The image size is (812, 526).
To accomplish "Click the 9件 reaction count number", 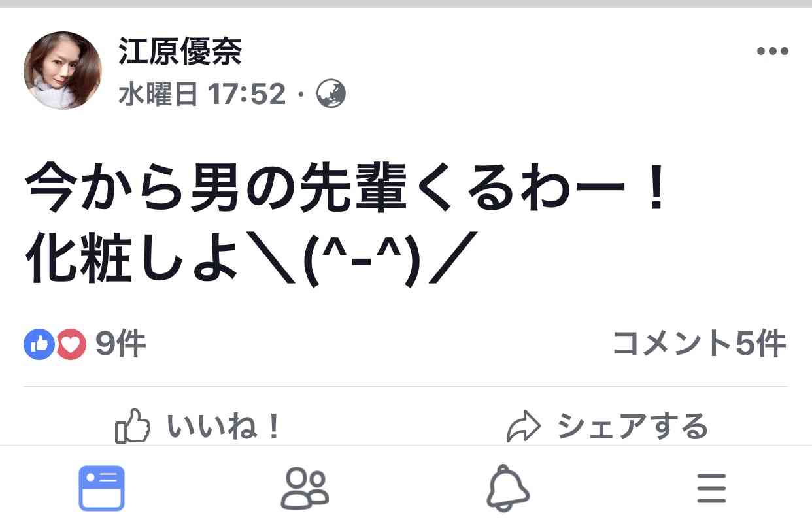I will (x=120, y=344).
